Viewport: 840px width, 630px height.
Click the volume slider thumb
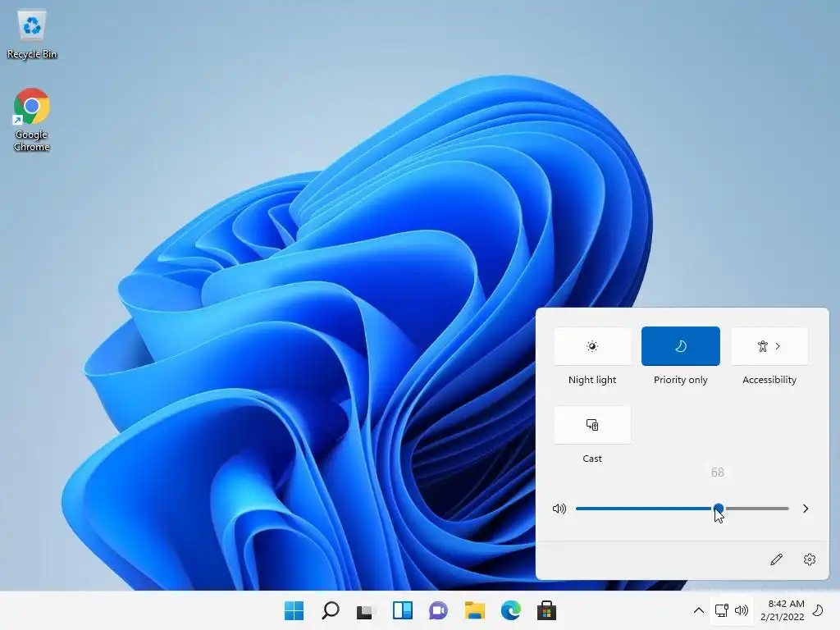point(719,509)
